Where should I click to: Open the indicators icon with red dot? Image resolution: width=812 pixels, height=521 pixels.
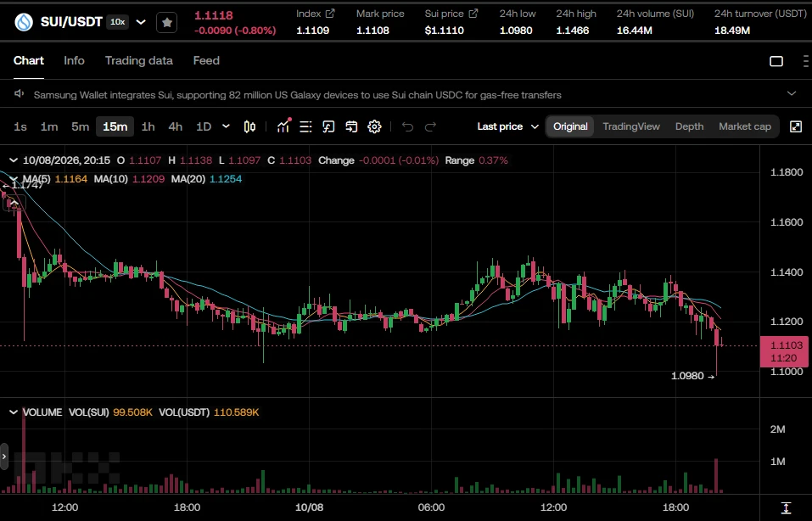(x=283, y=126)
